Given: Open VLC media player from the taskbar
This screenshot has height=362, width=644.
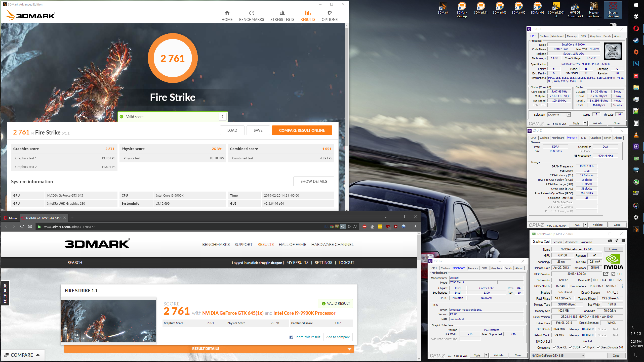Looking at the screenshot, I should [x=636, y=135].
